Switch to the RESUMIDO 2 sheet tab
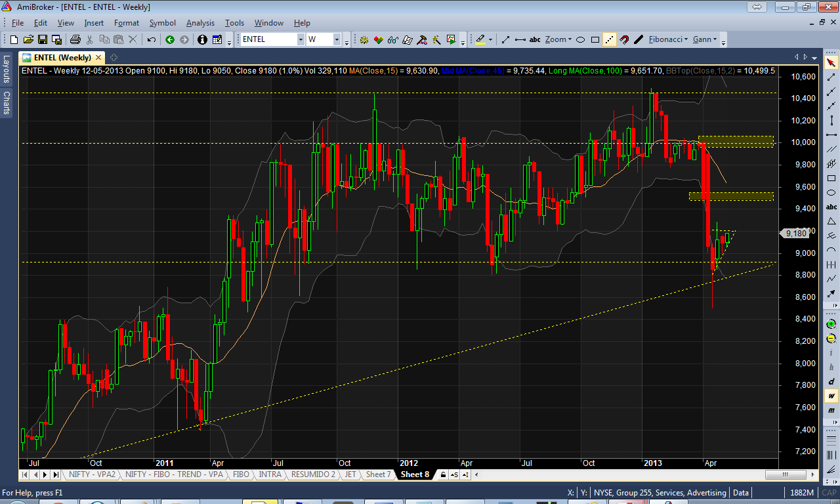Image resolution: width=840 pixels, height=504 pixels. click(313, 474)
